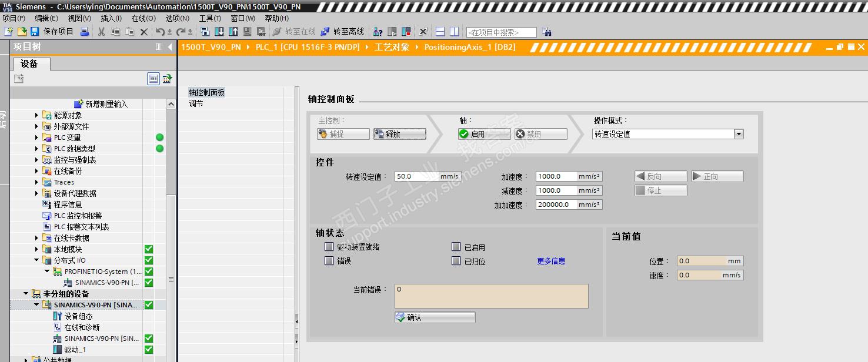This screenshot has height=362, width=868.
Task: Toggle the 已启用 status checkbox
Action: click(456, 247)
